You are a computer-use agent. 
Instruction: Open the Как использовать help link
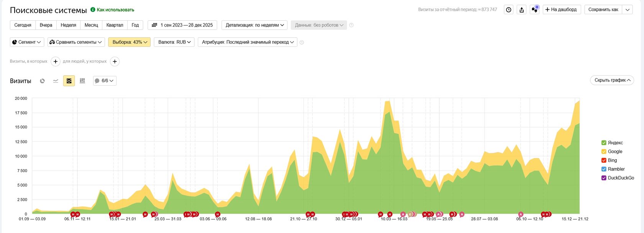[112, 10]
